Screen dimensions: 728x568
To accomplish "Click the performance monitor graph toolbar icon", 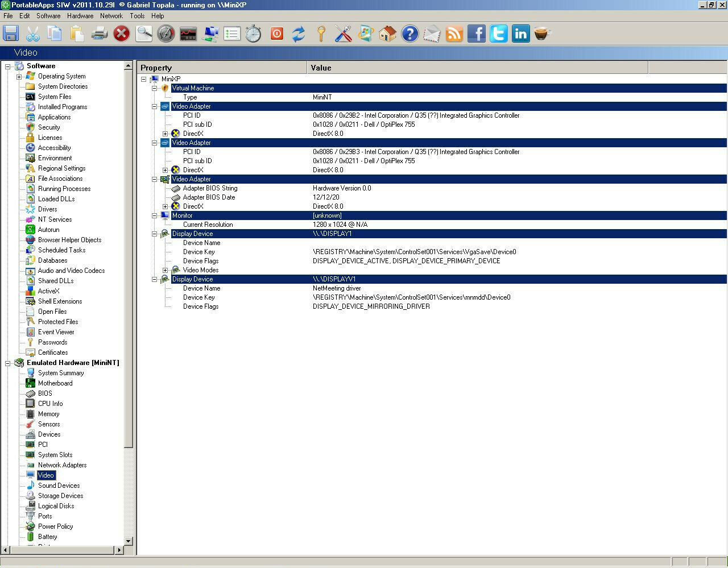I will click(188, 34).
